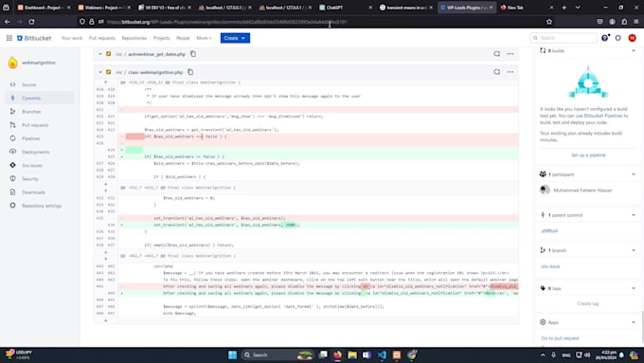The height and width of the screenshot is (363, 644).
Task: Open Commits in the sidebar
Action: (x=31, y=98)
